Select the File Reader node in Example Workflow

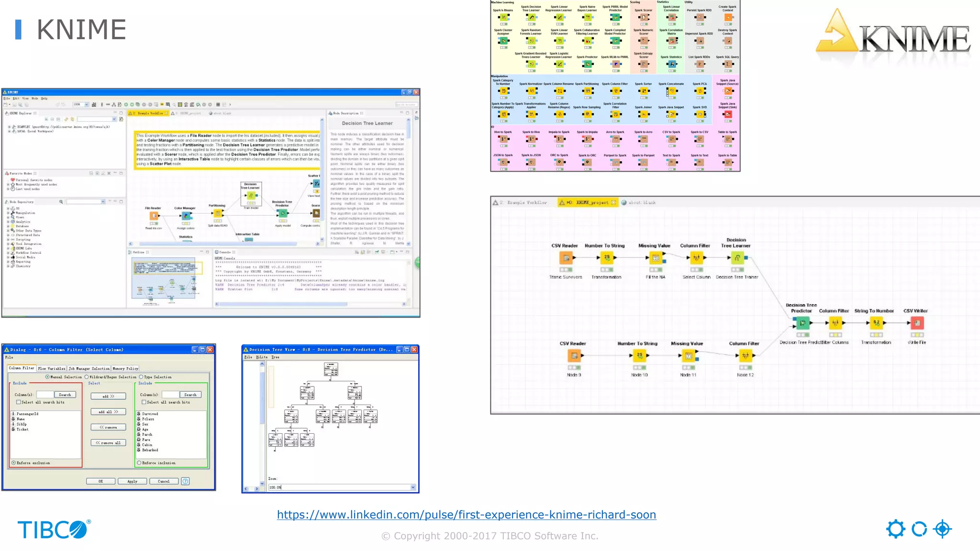pyautogui.click(x=154, y=216)
